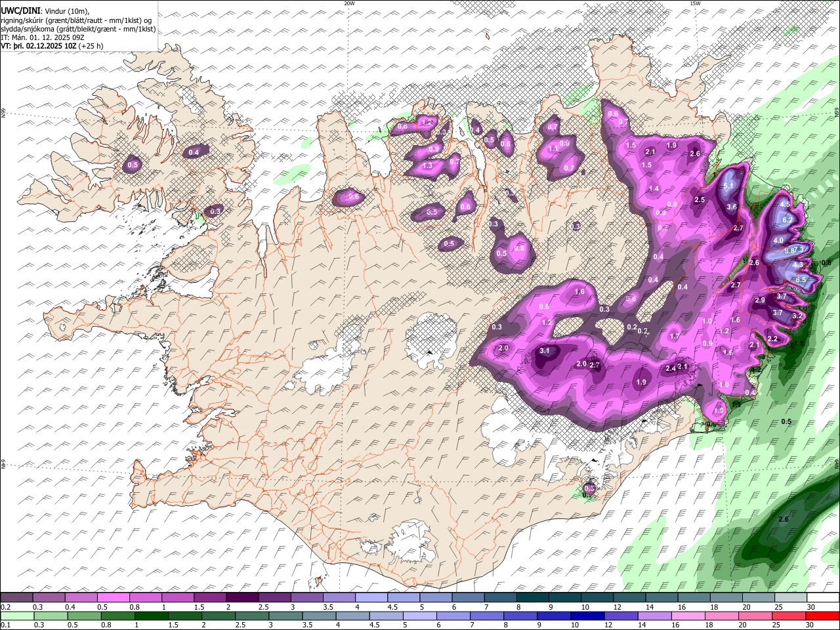Image resolution: width=840 pixels, height=630 pixels.
Task: Click the '3.1' value in central highlands
Action: click(x=545, y=351)
